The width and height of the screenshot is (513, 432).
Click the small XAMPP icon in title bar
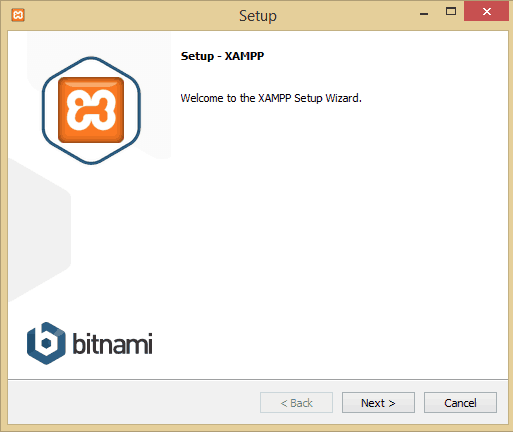pyautogui.click(x=18, y=15)
